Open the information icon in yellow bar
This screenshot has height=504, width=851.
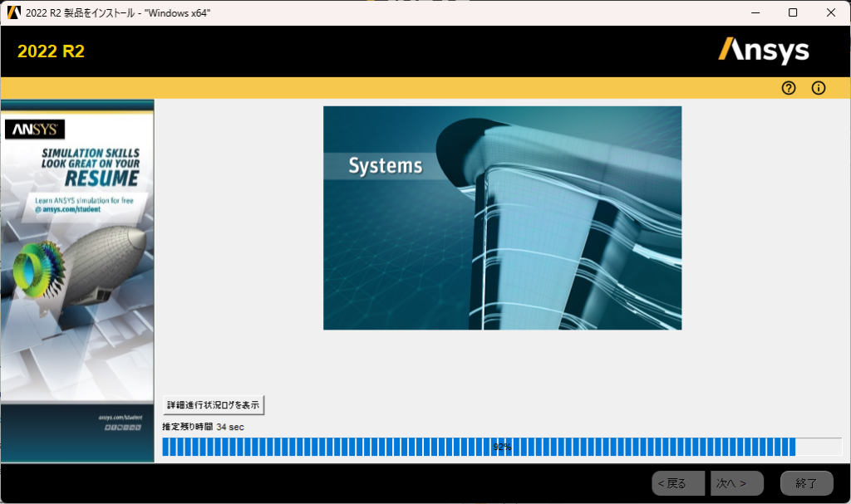(819, 88)
